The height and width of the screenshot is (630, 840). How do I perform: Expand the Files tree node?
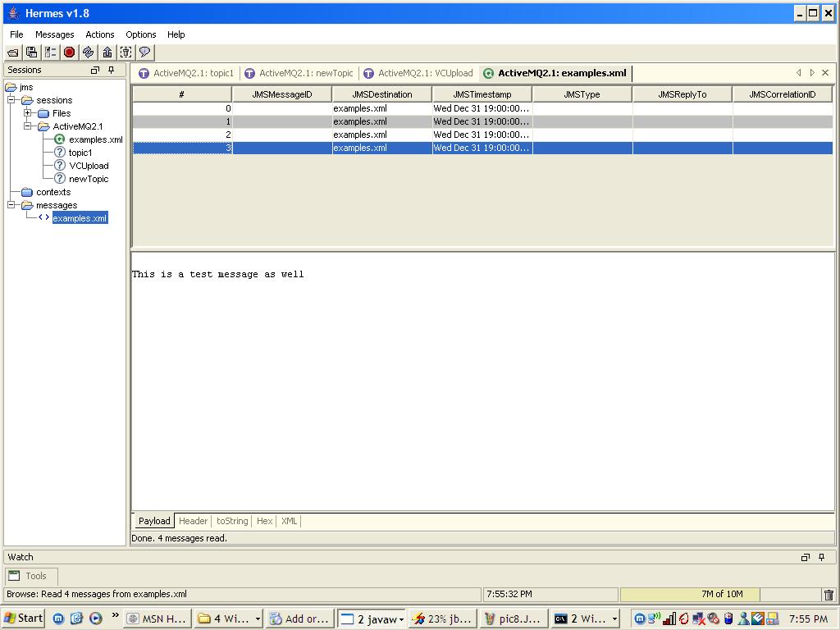[27, 113]
